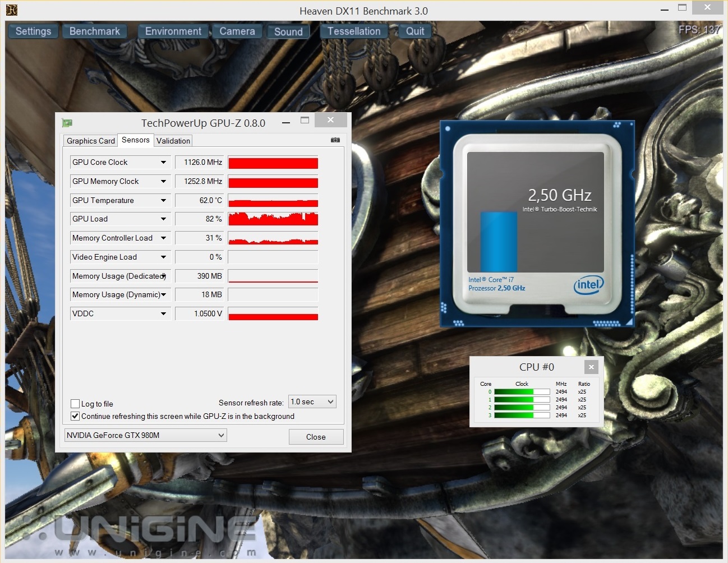
Task: Click the GPU Load value 82 %
Action: pos(200,219)
